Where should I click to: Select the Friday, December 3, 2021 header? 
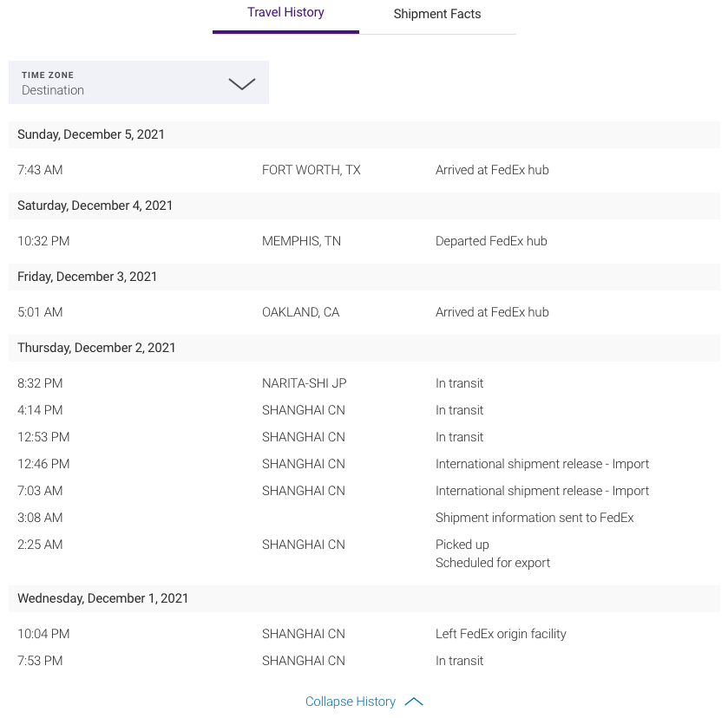click(88, 277)
